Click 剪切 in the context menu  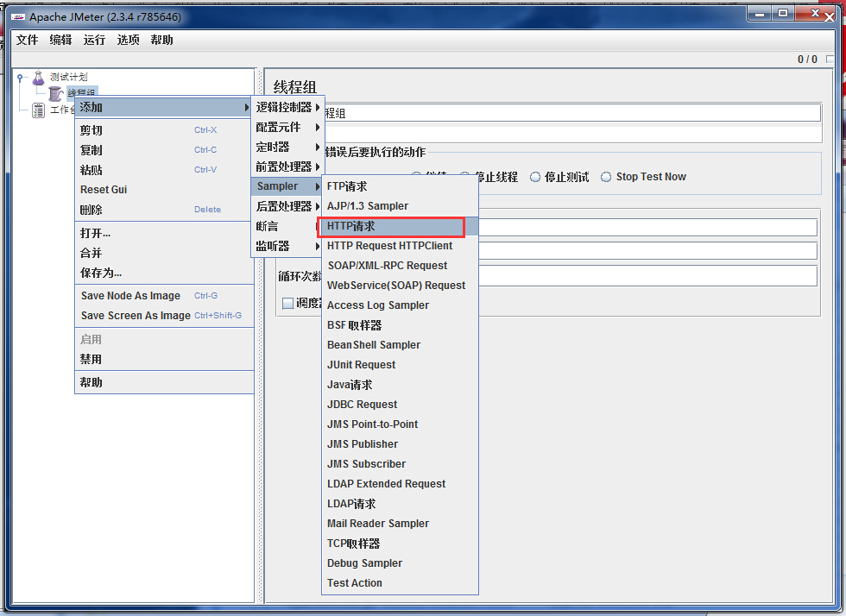pyautogui.click(x=164, y=130)
